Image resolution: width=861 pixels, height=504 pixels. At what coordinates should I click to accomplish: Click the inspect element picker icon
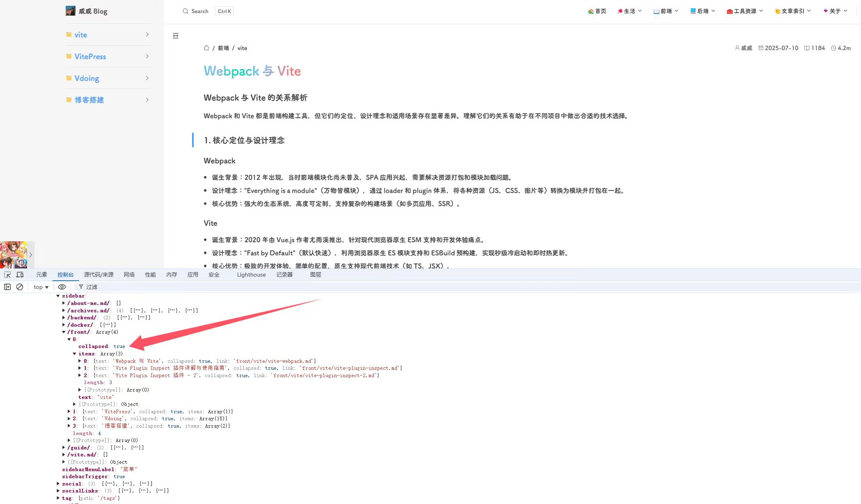pos(7,275)
